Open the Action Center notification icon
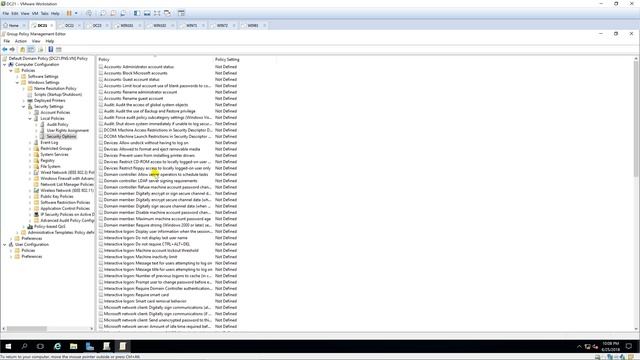 [629, 347]
